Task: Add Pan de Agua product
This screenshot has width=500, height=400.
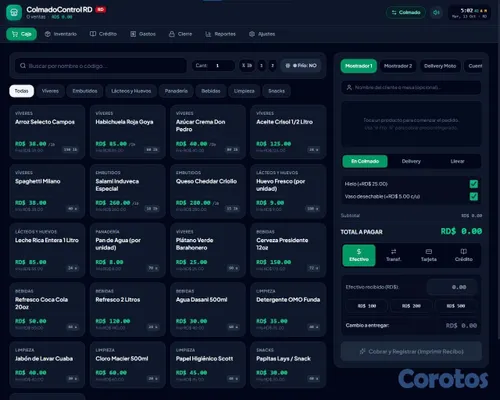Action: coord(128,250)
